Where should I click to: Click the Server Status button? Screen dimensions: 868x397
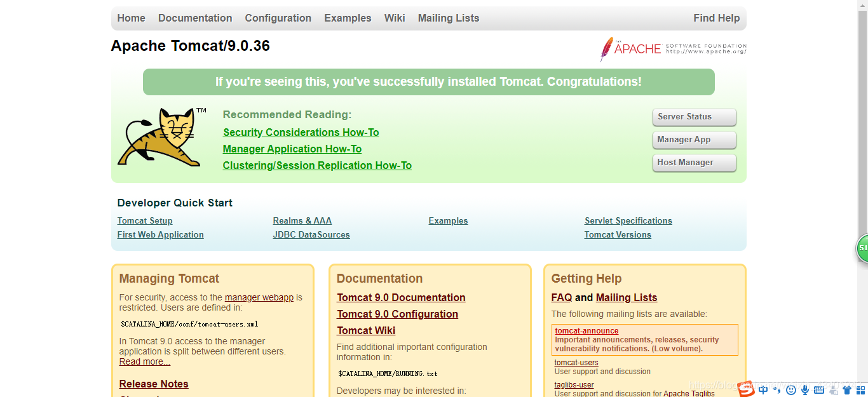pos(694,117)
